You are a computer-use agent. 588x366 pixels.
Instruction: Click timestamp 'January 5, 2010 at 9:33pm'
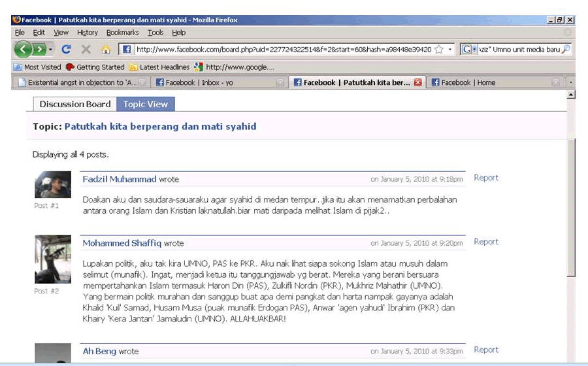coord(421,352)
